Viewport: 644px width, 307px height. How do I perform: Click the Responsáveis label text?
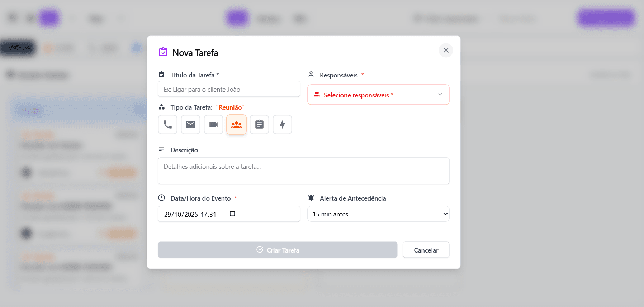[338, 75]
